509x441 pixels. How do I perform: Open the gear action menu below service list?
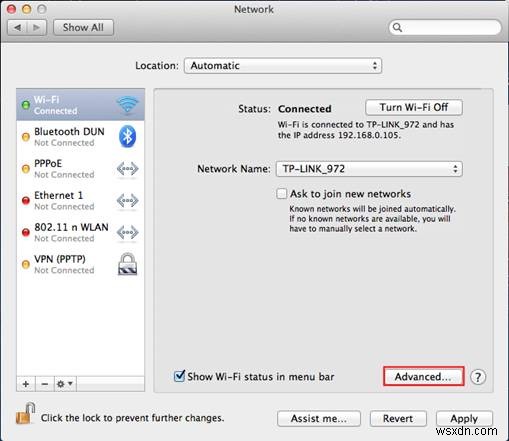(x=65, y=384)
